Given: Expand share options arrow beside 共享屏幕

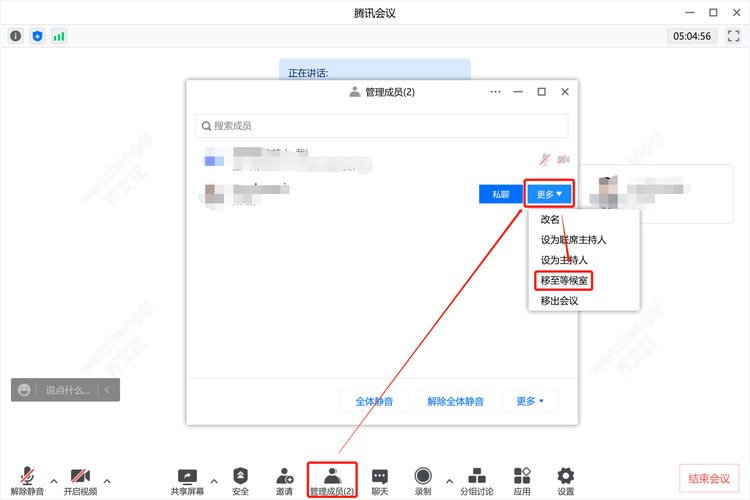Looking at the screenshot, I should point(214,481).
